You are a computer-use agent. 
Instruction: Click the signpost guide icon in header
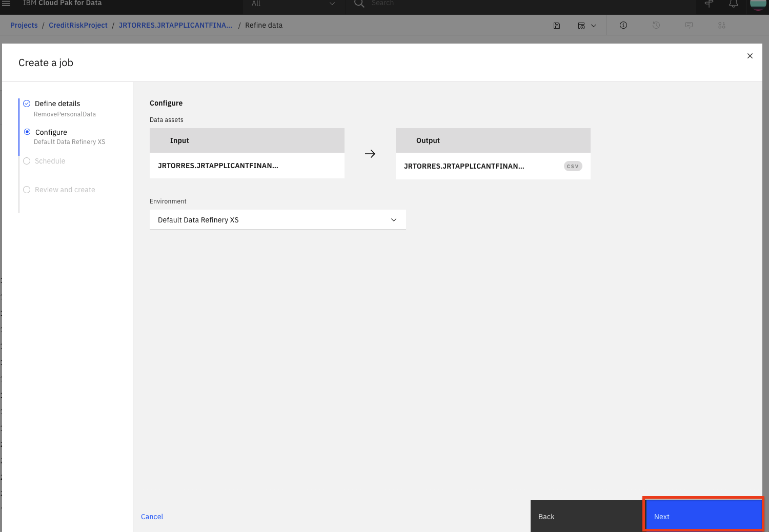click(709, 4)
